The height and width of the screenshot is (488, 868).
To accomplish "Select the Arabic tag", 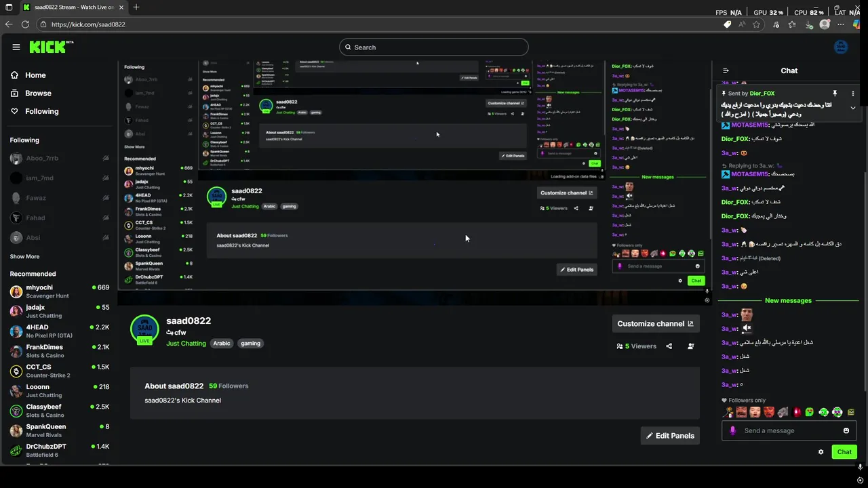I will coord(222,344).
